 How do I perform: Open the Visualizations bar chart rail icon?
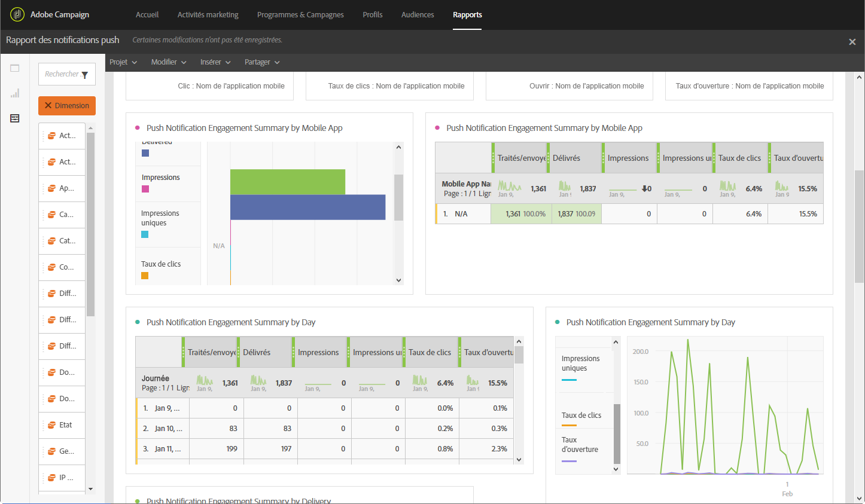(x=15, y=93)
